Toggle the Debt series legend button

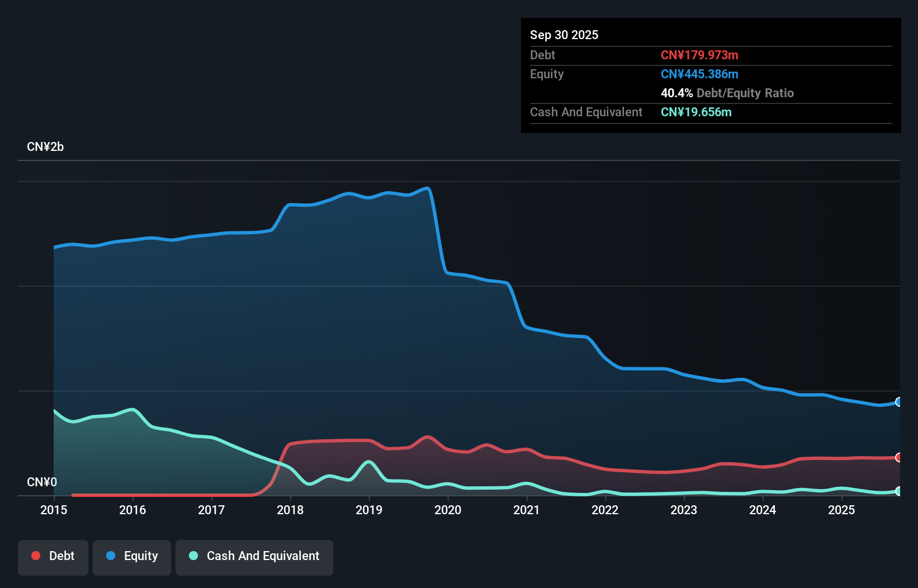pyautogui.click(x=53, y=557)
